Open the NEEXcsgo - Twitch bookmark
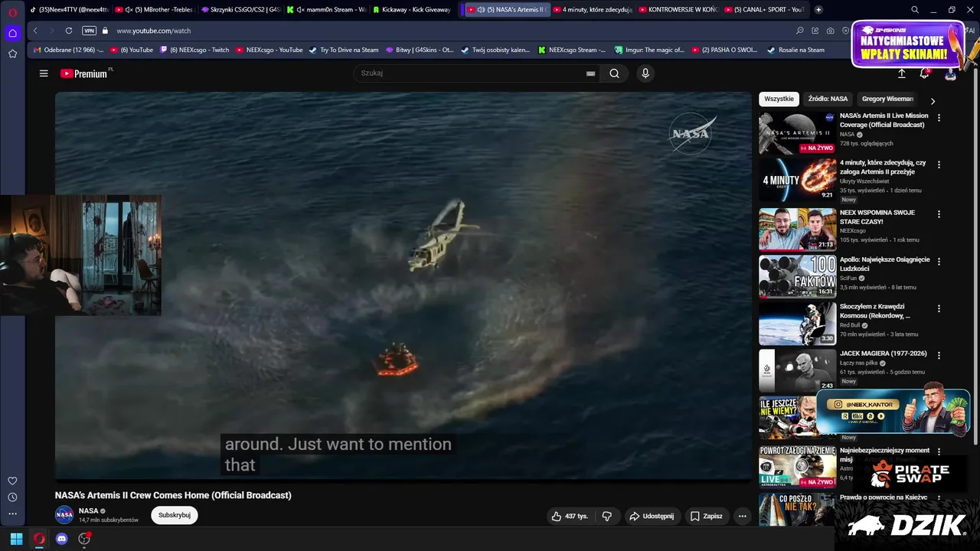 [194, 50]
